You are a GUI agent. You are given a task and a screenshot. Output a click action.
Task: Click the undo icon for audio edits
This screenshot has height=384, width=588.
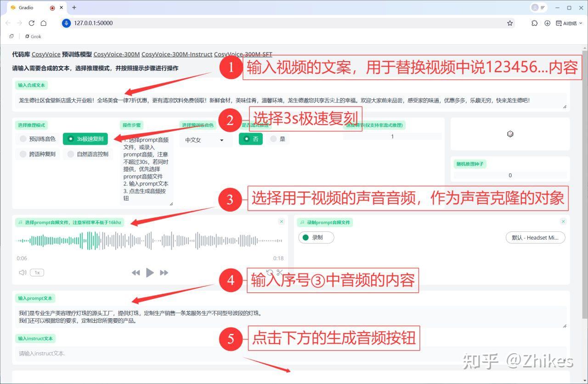coord(270,273)
